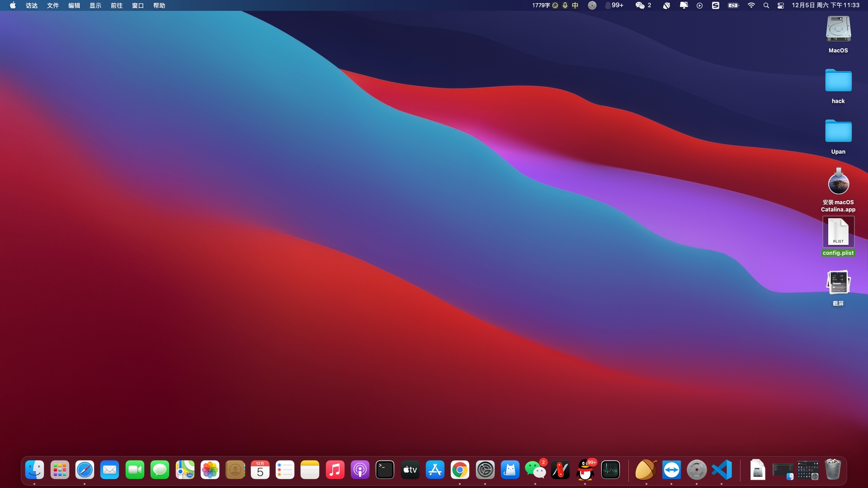This screenshot has height=488, width=868.
Task: Open Activity Monitor in the dock
Action: pos(610,470)
